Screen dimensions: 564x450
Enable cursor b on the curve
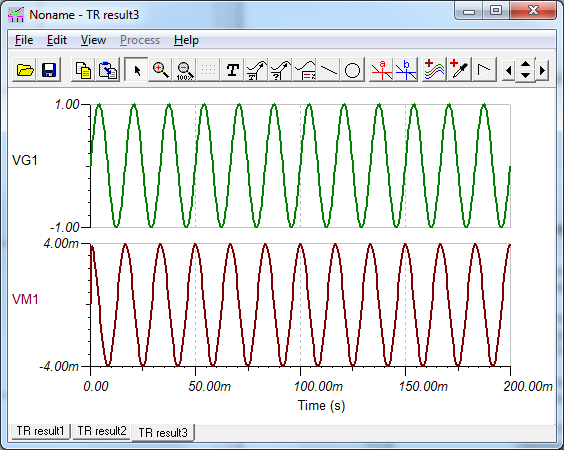[x=406, y=69]
